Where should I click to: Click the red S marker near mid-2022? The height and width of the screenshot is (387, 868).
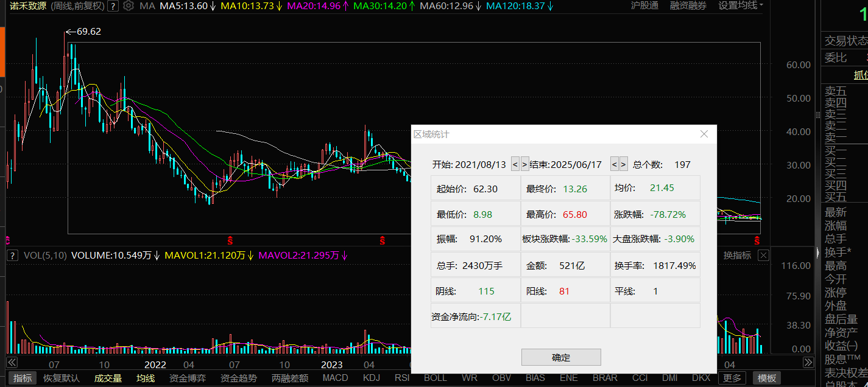[x=230, y=239]
